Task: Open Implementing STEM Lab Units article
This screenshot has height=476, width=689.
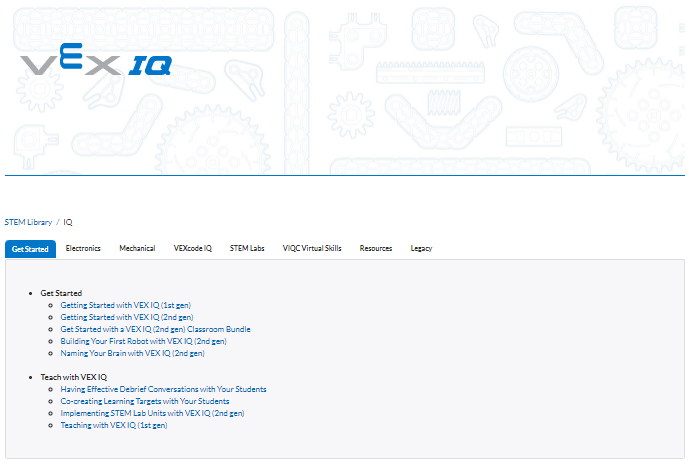Action: point(152,413)
